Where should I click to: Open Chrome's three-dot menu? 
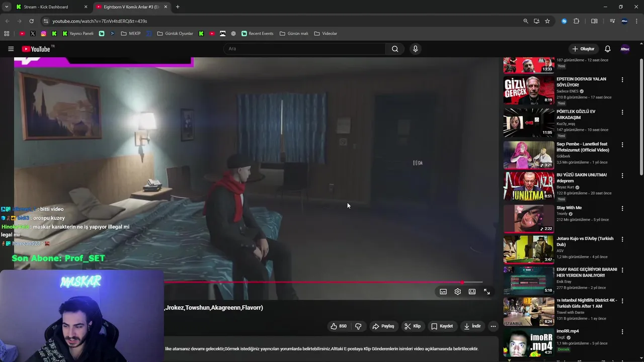coord(637,21)
